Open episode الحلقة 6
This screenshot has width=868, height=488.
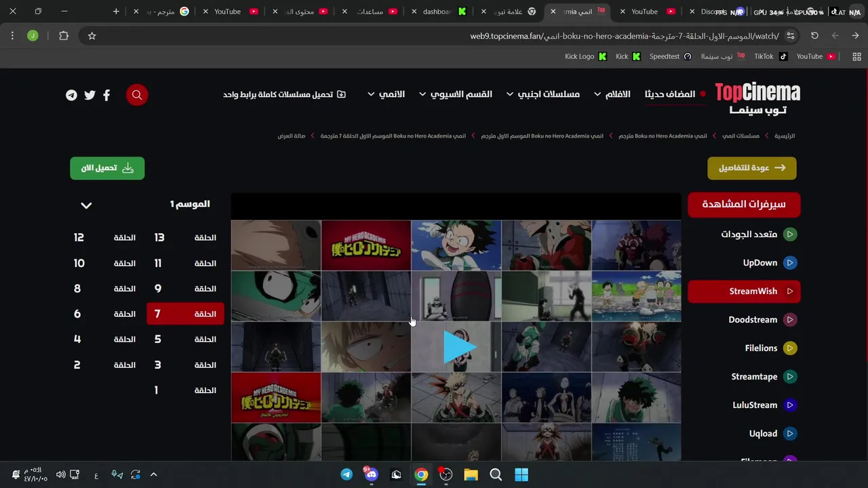point(105,314)
